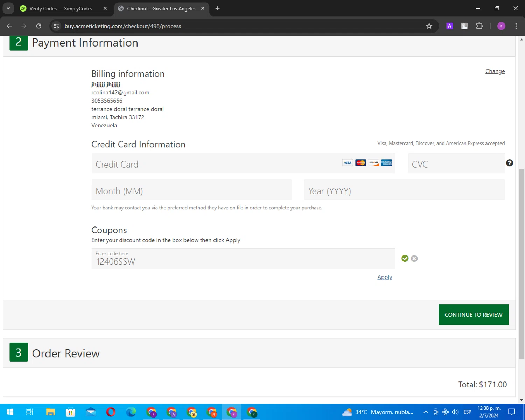Image resolution: width=525 pixels, height=420 pixels.
Task: Change the ESP input language
Action: (x=467, y=412)
